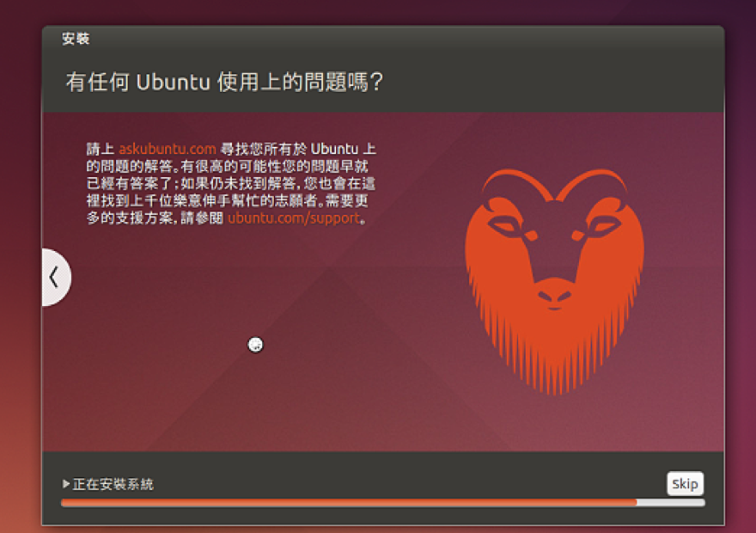Go back using the left chevron arrow
The image size is (756, 533).
[56, 278]
